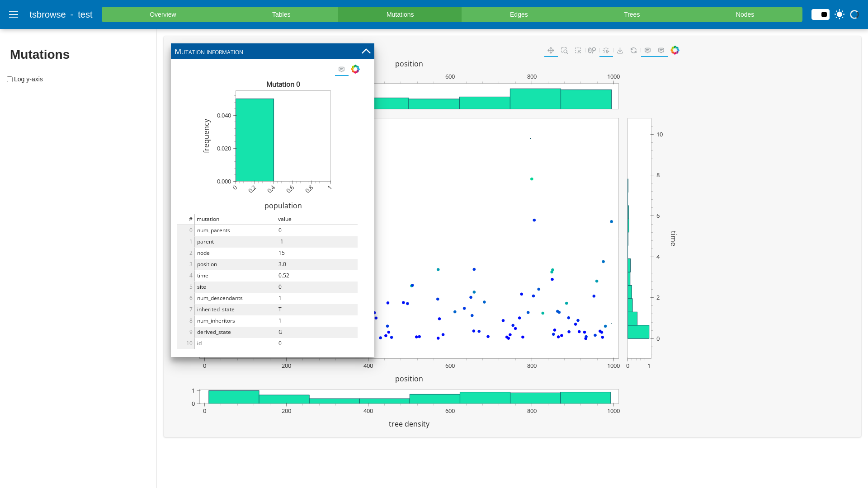
Task: Collapse the Mutation information panel
Action: click(366, 52)
